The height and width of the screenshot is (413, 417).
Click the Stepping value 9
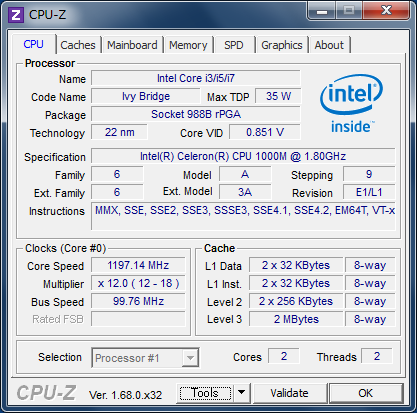click(x=369, y=174)
